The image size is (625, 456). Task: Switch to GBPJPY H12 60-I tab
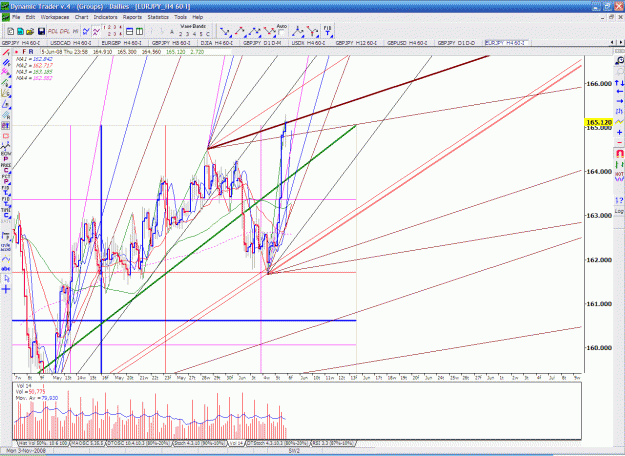point(356,43)
